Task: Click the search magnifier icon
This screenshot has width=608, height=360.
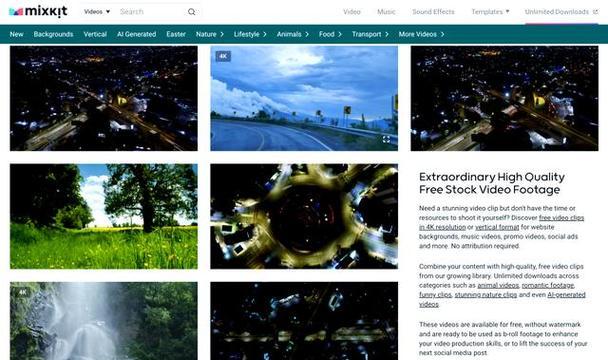Action: (192, 12)
